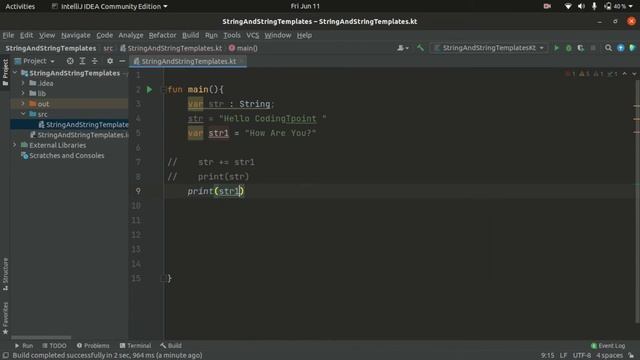Open the Edit menu

(x=27, y=35)
